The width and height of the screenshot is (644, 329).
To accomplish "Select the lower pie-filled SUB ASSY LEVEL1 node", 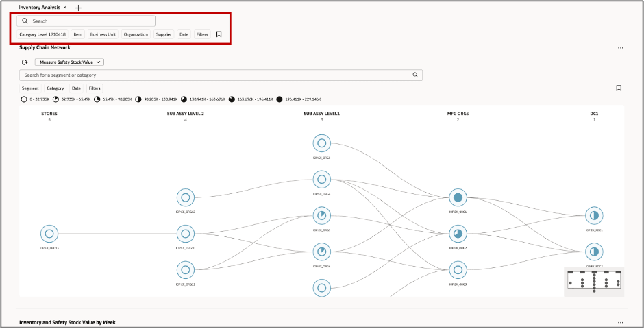I will click(321, 252).
